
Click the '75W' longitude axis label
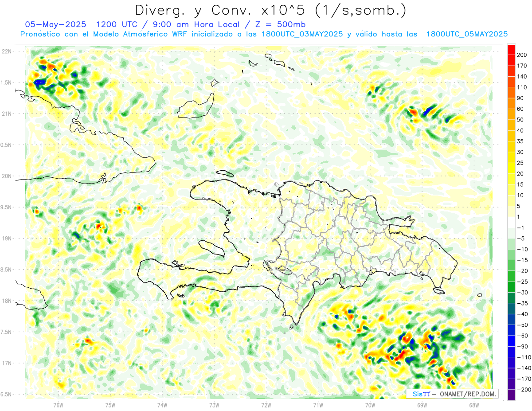[110, 404]
